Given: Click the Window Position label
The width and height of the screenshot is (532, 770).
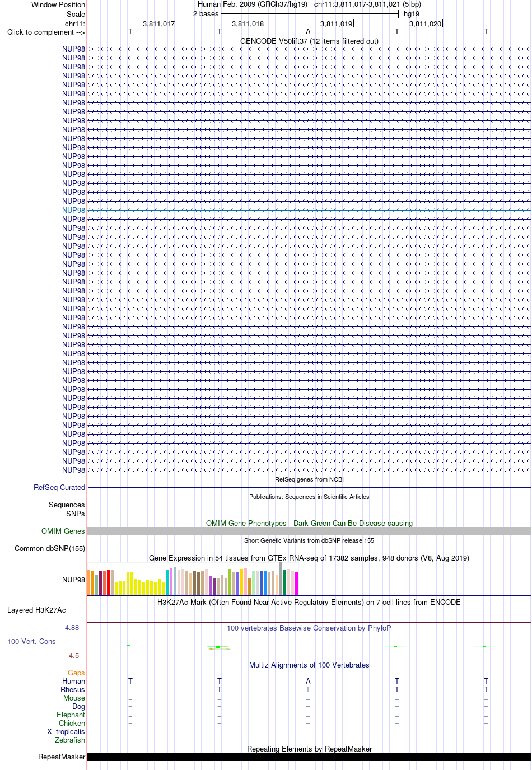Looking at the screenshot, I should 58,4.
